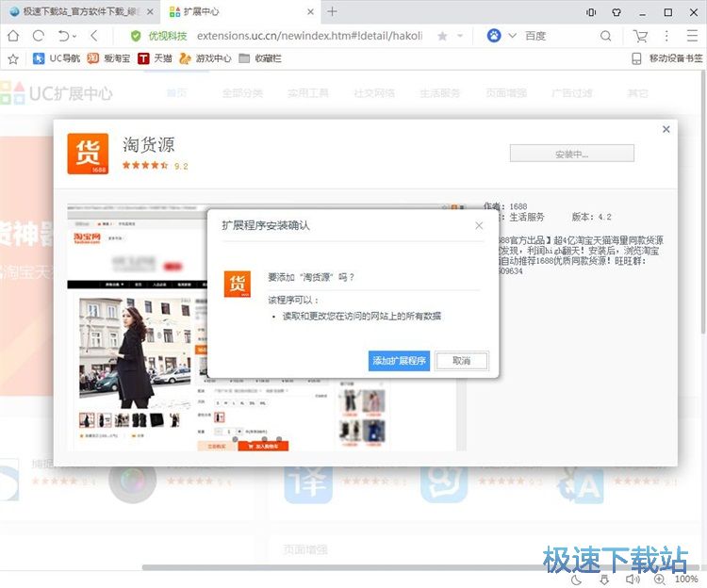Select 实用工具 nav item
This screenshot has height=588, width=707.
click(x=308, y=93)
